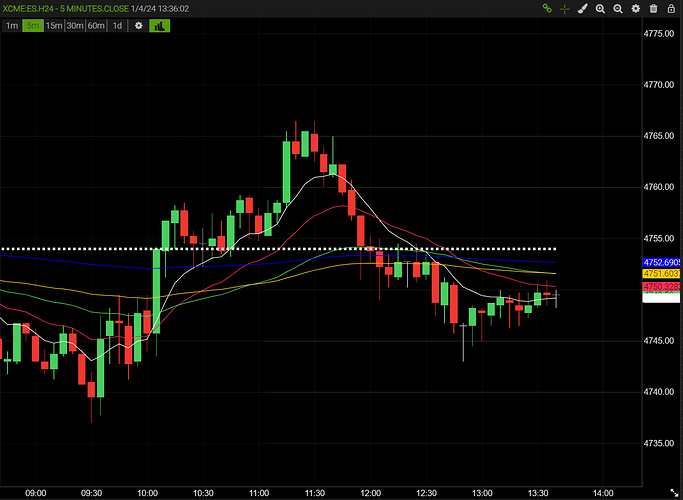Screen dimensions: 683x500
Task: Switch to the 1d timeframe
Action: (x=117, y=26)
